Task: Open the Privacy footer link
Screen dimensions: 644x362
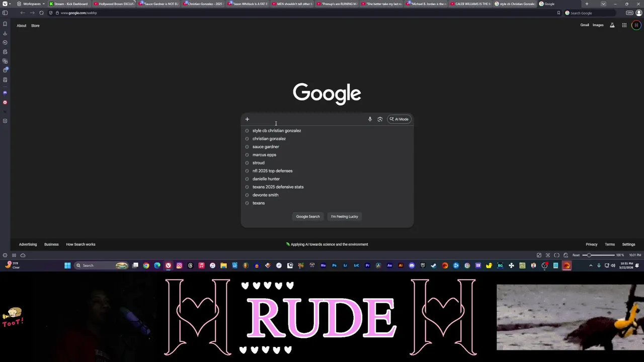Action: tap(592, 244)
